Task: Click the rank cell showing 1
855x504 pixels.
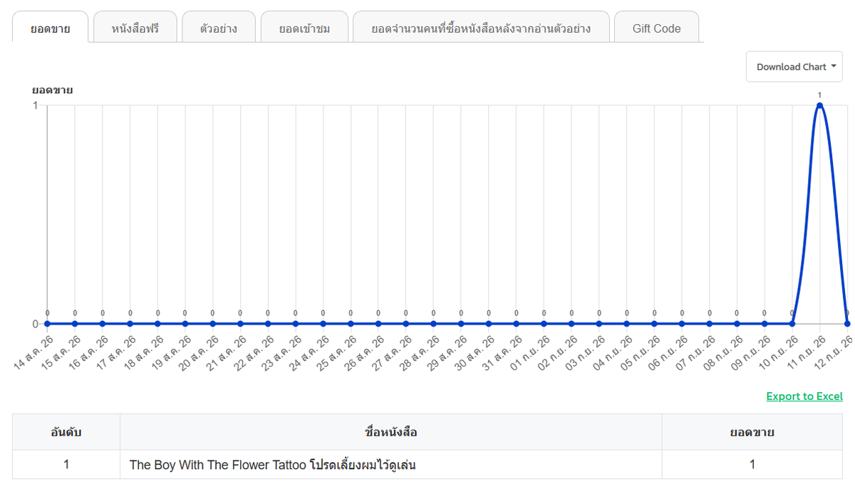Action: click(66, 465)
